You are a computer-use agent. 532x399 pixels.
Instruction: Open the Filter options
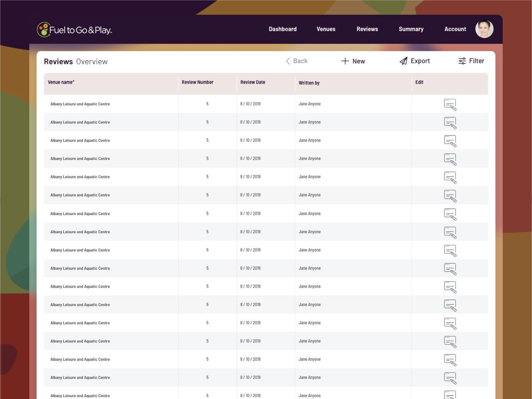(471, 61)
